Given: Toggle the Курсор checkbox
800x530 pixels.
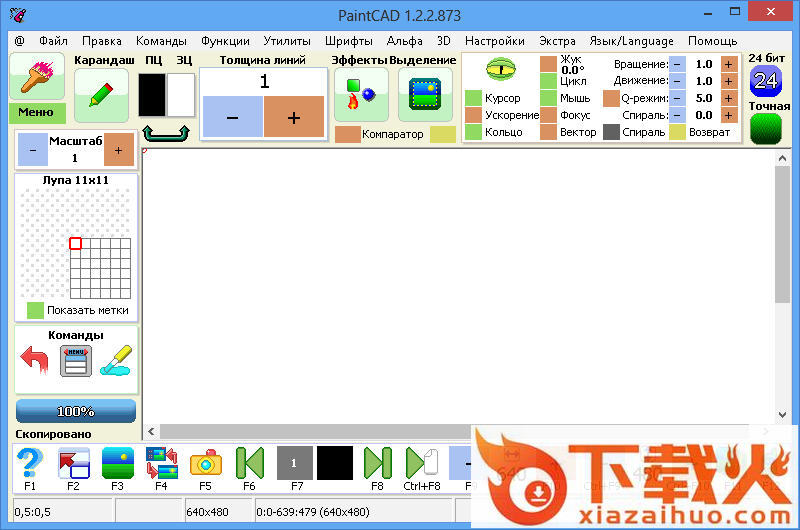Looking at the screenshot, I should [x=473, y=98].
